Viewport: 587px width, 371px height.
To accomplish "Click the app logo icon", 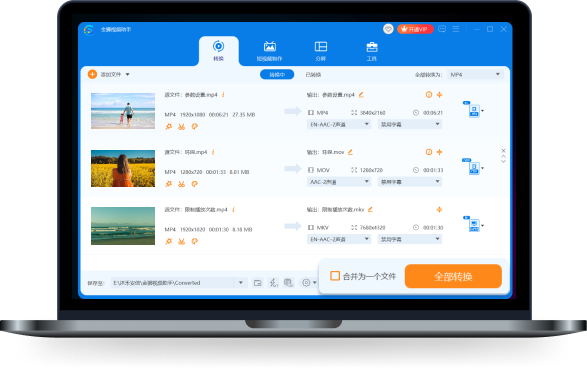I will 89,30.
